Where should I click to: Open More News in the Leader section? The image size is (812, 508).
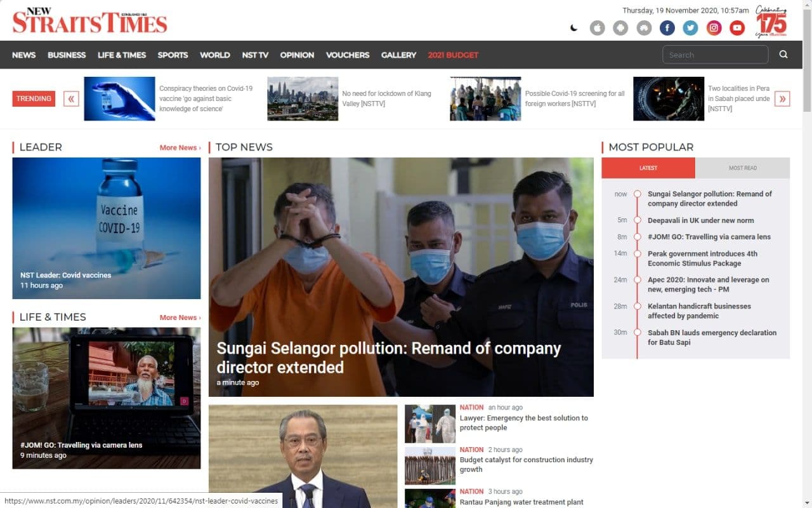point(180,147)
